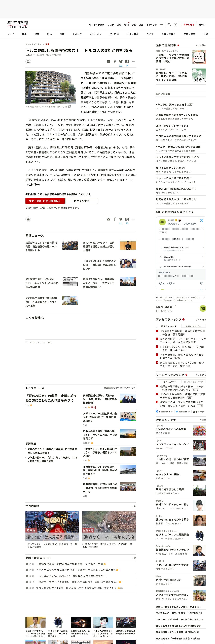Open 一覧 beside 注目の動画
The width and height of the screenshot is (215, 644).
pos(134,506)
